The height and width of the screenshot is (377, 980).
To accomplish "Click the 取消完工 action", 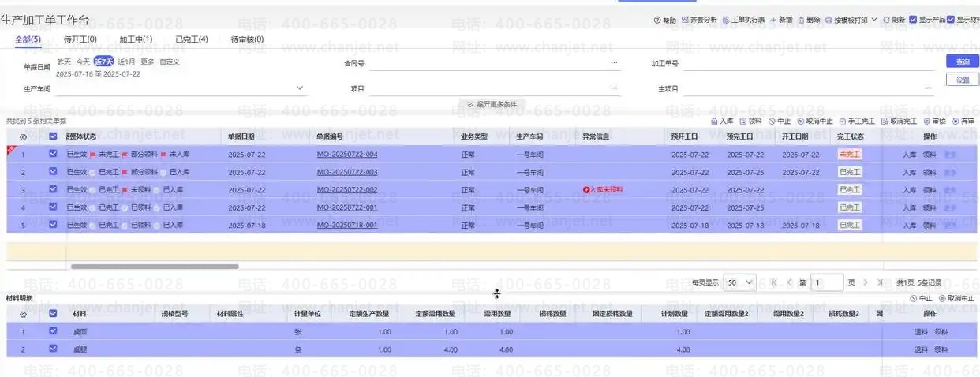I will click(x=900, y=121).
